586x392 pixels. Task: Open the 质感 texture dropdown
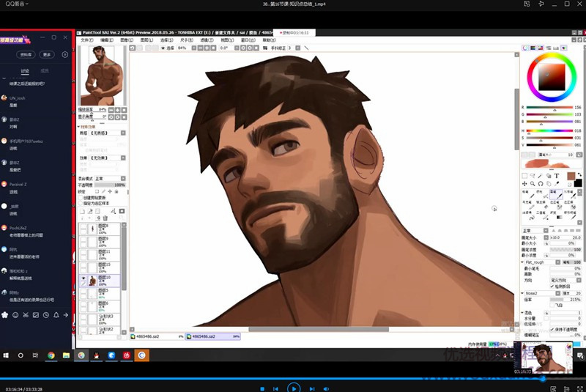[107, 133]
